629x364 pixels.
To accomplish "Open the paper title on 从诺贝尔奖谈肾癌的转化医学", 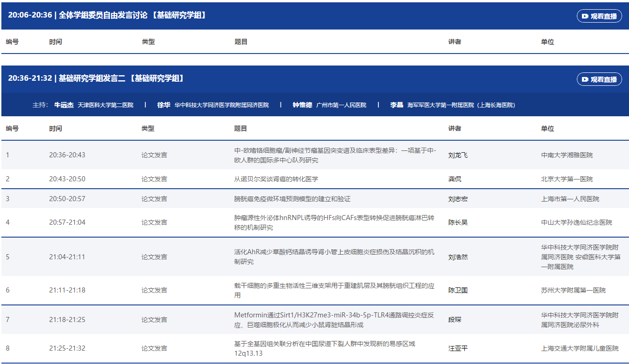I will pos(276,179).
